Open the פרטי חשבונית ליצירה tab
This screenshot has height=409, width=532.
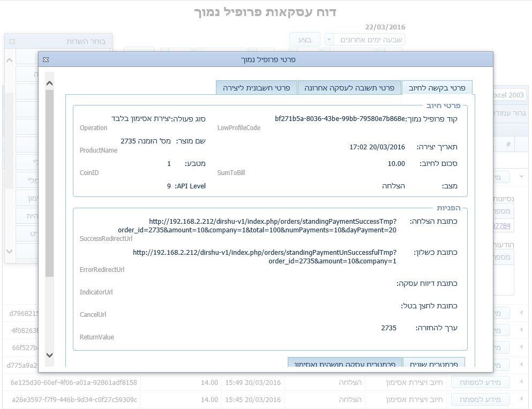[256, 87]
